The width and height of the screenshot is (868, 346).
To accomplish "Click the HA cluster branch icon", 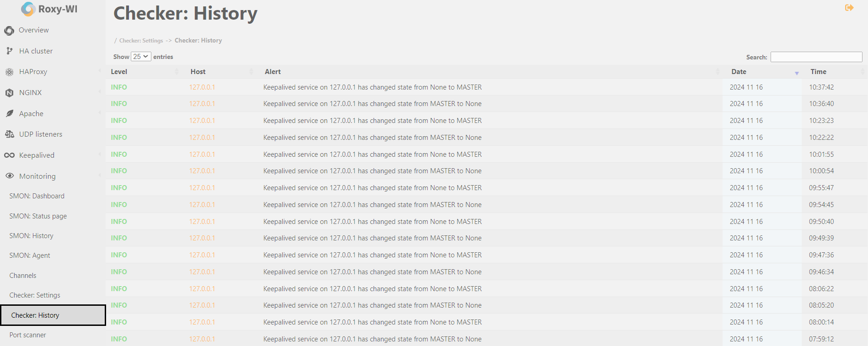I will coord(9,51).
